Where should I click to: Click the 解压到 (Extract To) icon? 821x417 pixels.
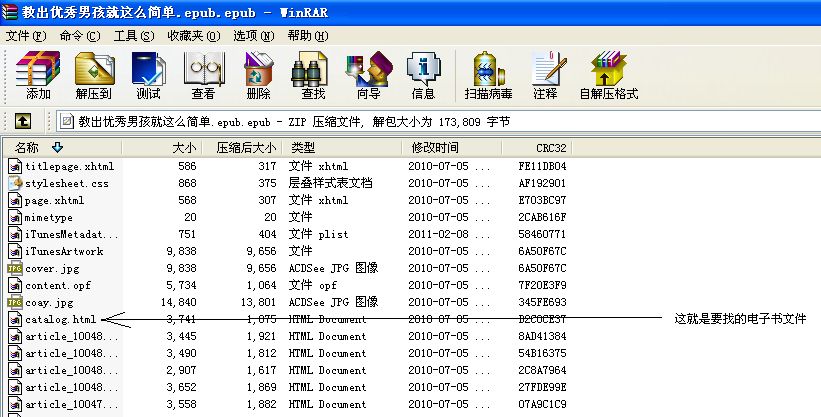click(x=94, y=75)
